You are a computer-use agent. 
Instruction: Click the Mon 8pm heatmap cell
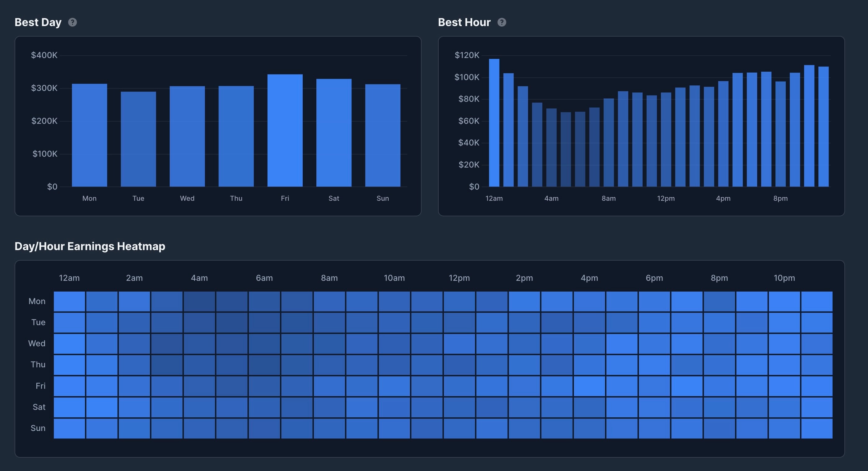(719, 301)
